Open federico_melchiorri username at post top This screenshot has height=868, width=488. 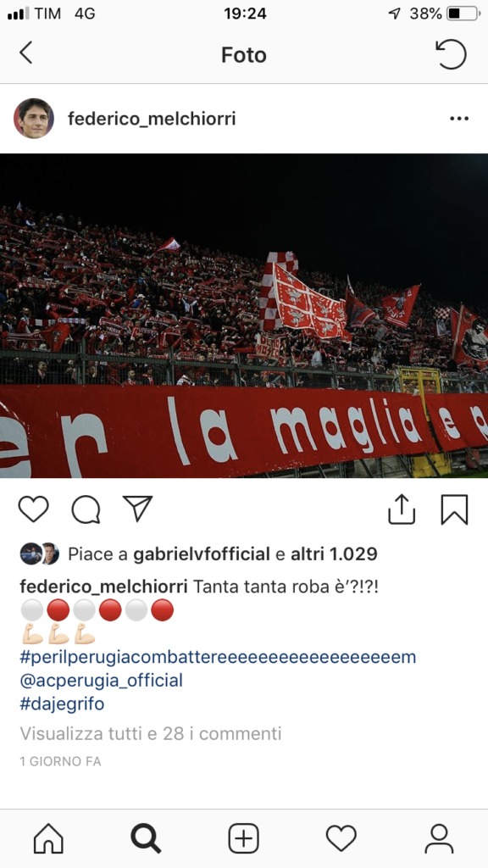(x=152, y=119)
